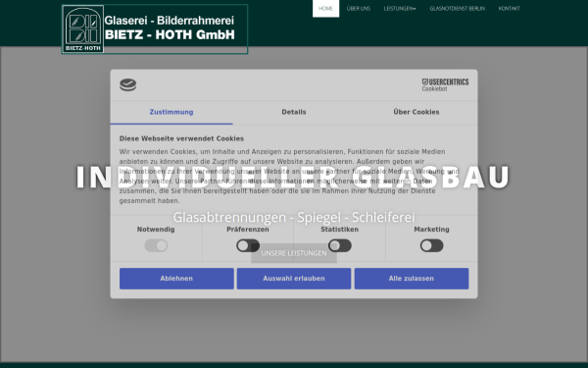Enable the Statistiken cookies switch
This screenshot has width=588, height=368.
(340, 245)
